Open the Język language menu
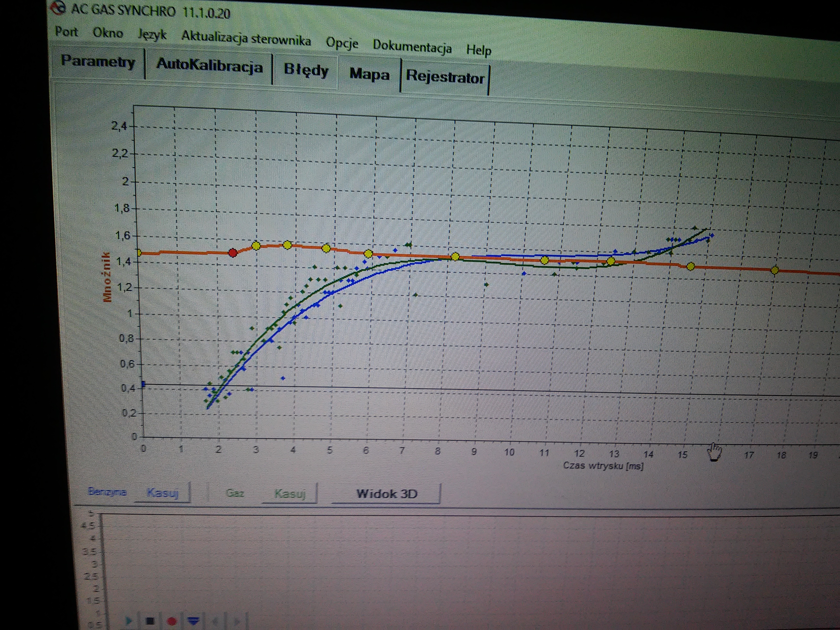The height and width of the screenshot is (630, 840). point(152,34)
